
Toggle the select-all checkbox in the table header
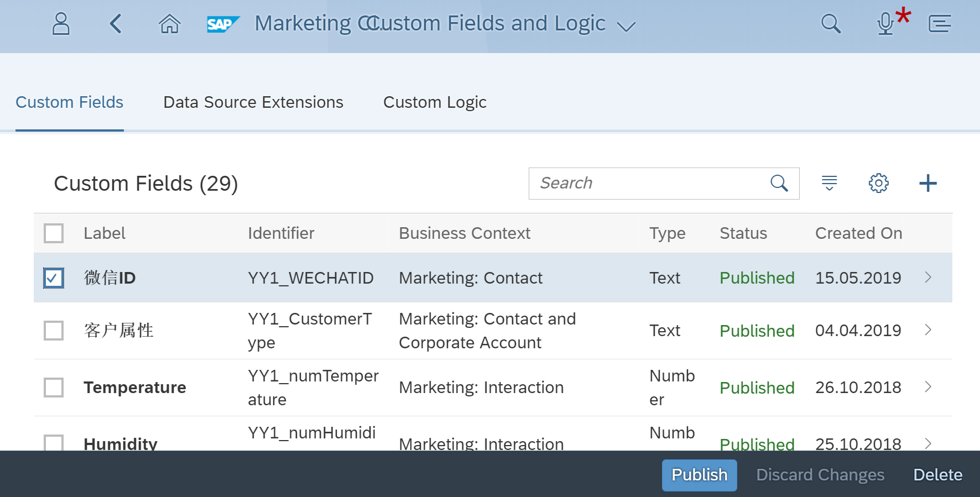pyautogui.click(x=54, y=233)
